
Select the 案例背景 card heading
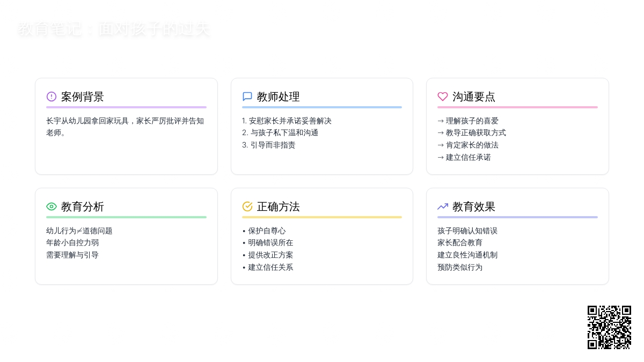(x=83, y=97)
